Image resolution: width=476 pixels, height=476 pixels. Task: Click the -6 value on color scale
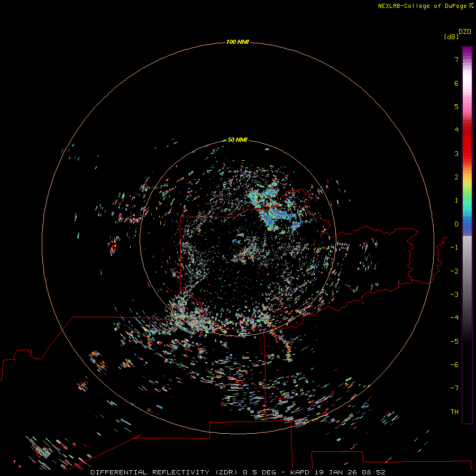[454, 364]
